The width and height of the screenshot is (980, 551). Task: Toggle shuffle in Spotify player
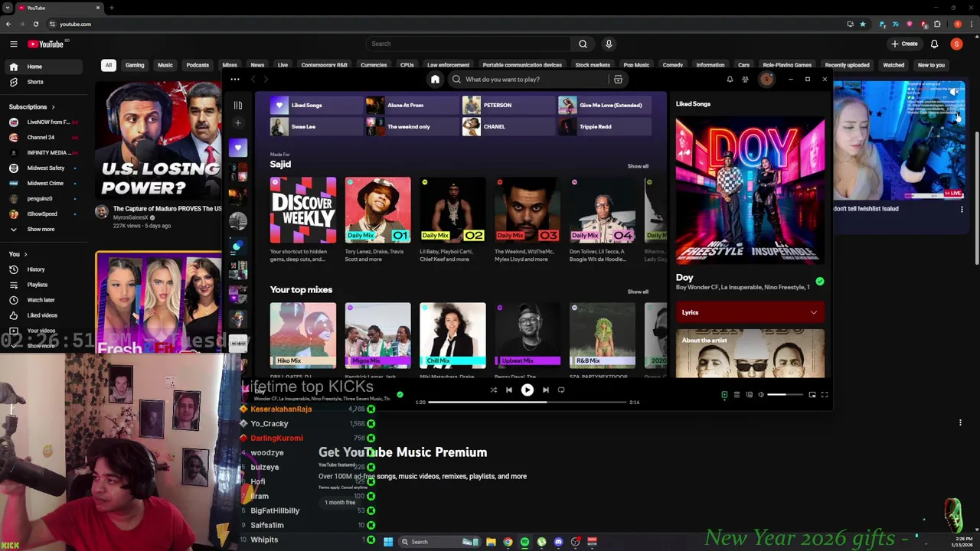493,390
